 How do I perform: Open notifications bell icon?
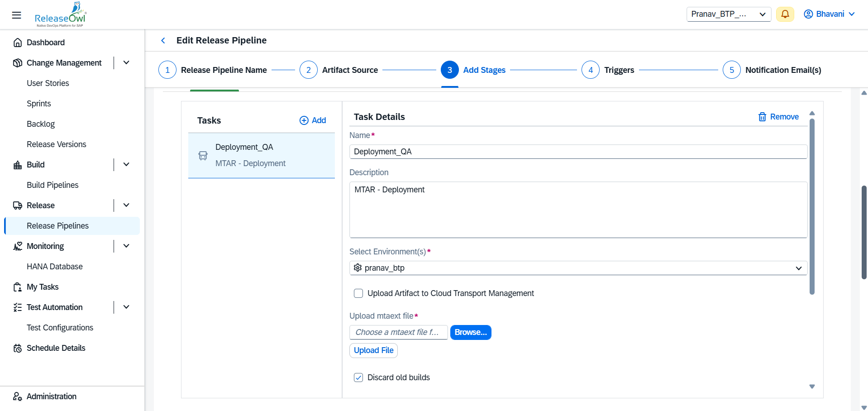pyautogui.click(x=785, y=14)
